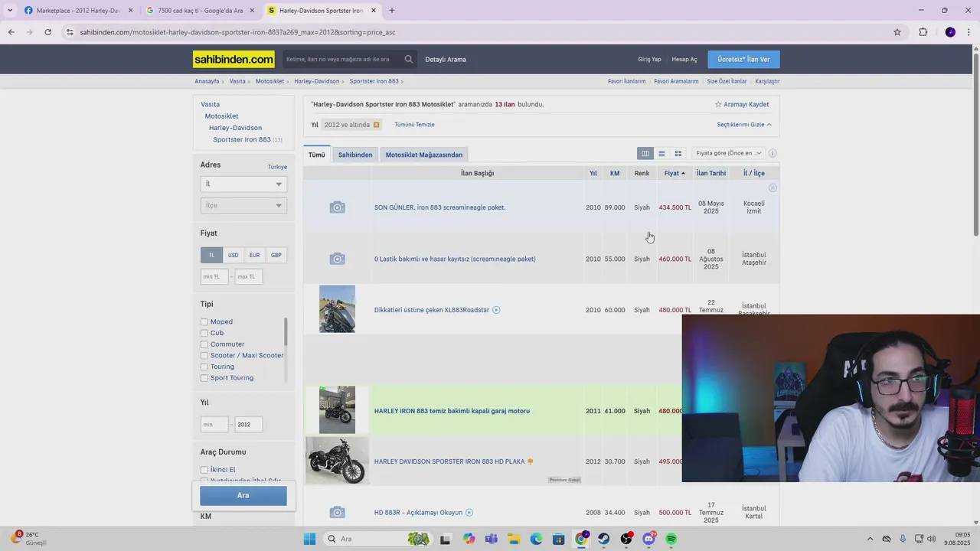
Task: Click video play icon next to XL883Roadstar listing
Action: click(x=496, y=310)
